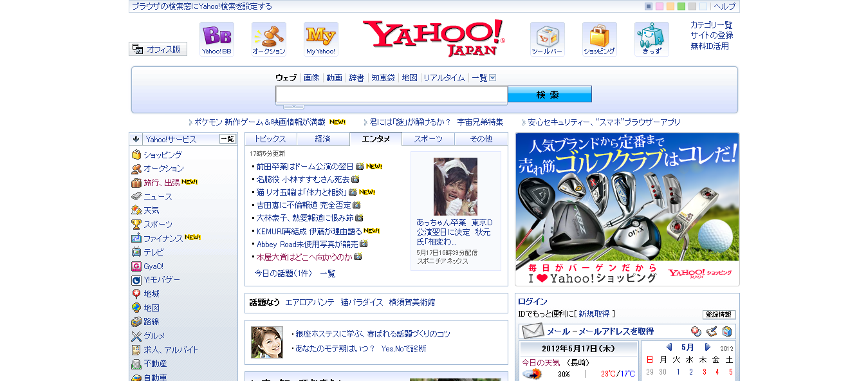This screenshot has height=381, width=868.
Task: Open the Yahoo! BB icon
Action: [x=217, y=39]
